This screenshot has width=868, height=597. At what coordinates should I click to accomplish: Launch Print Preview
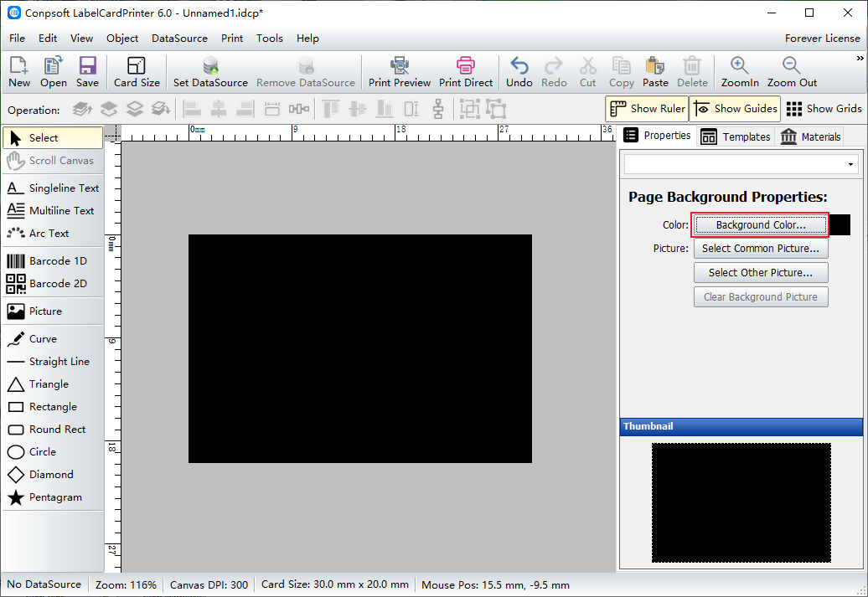point(400,72)
